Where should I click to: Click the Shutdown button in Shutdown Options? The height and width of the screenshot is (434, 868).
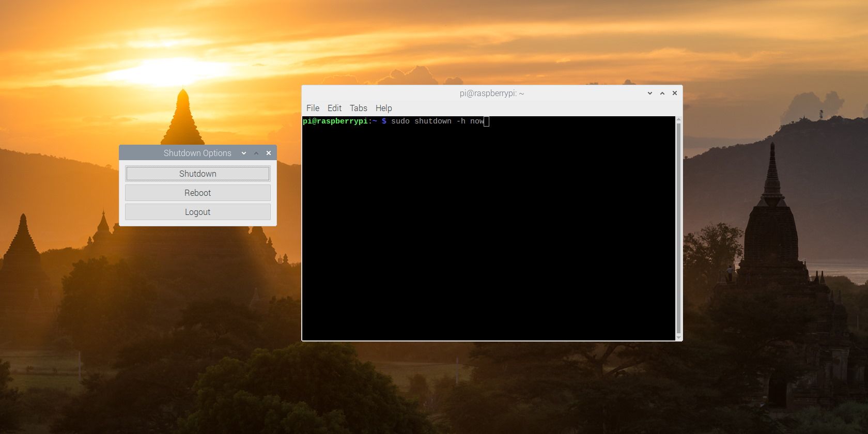tap(198, 174)
